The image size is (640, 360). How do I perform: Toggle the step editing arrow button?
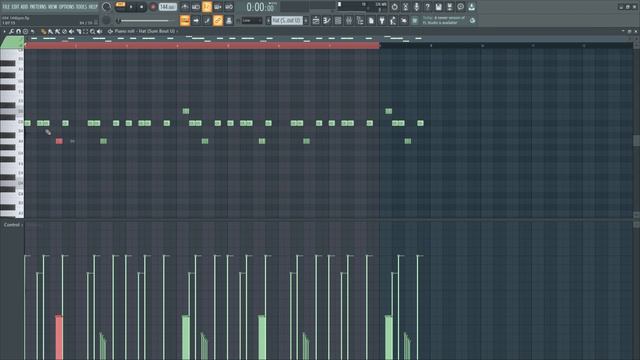tap(196, 20)
